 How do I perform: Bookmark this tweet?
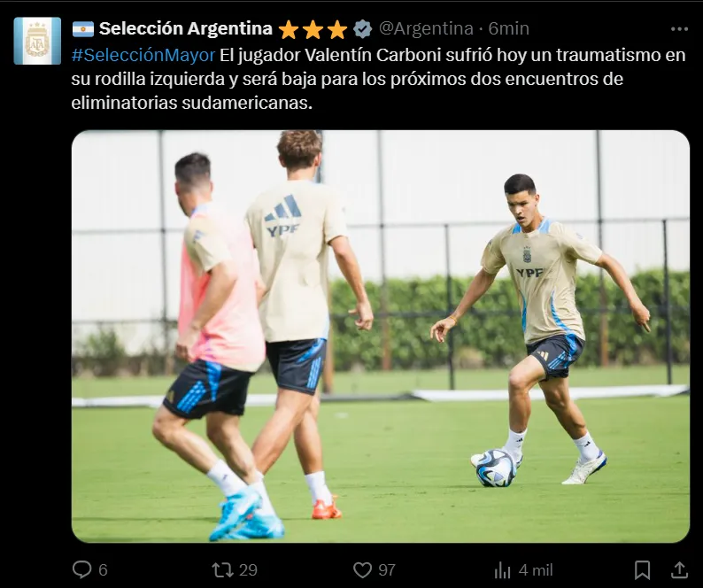coord(642,570)
